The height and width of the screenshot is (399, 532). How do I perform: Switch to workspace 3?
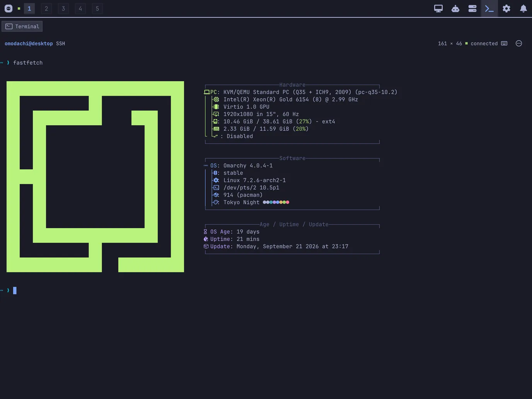pos(63,9)
